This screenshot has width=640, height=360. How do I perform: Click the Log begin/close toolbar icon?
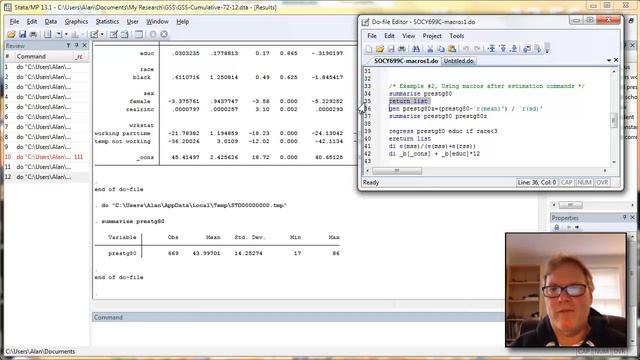pos(47,35)
